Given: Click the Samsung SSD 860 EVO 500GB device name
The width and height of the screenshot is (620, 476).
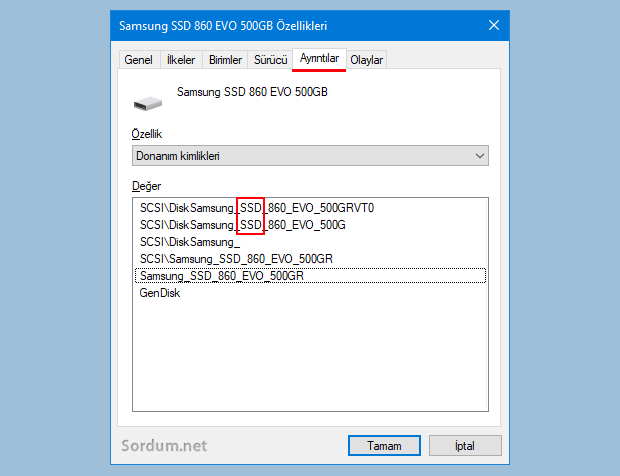Looking at the screenshot, I should (252, 92).
